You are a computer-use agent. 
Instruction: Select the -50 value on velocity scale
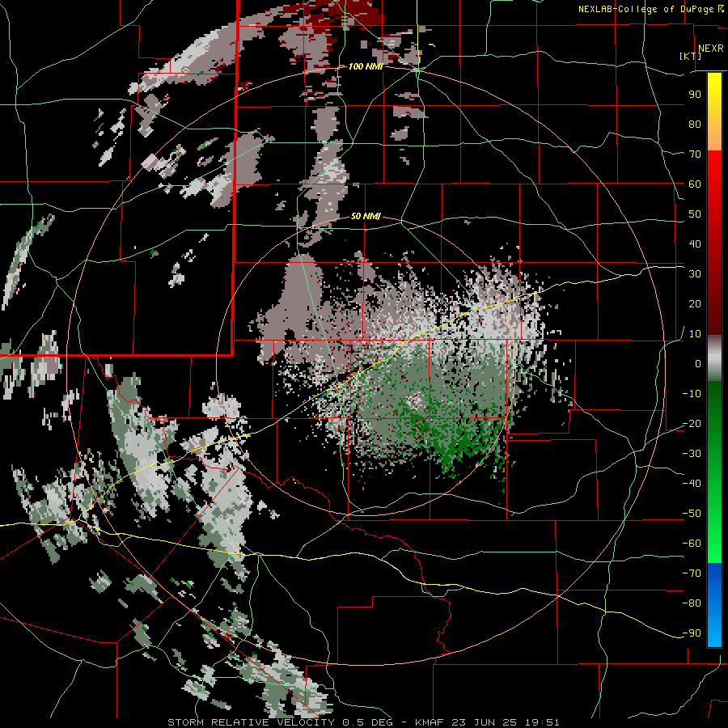pos(692,514)
